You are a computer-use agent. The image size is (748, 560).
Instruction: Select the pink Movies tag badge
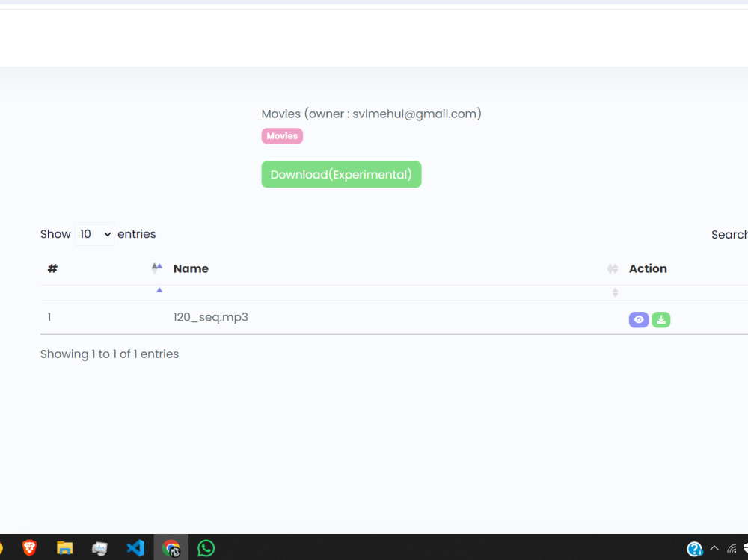point(282,136)
